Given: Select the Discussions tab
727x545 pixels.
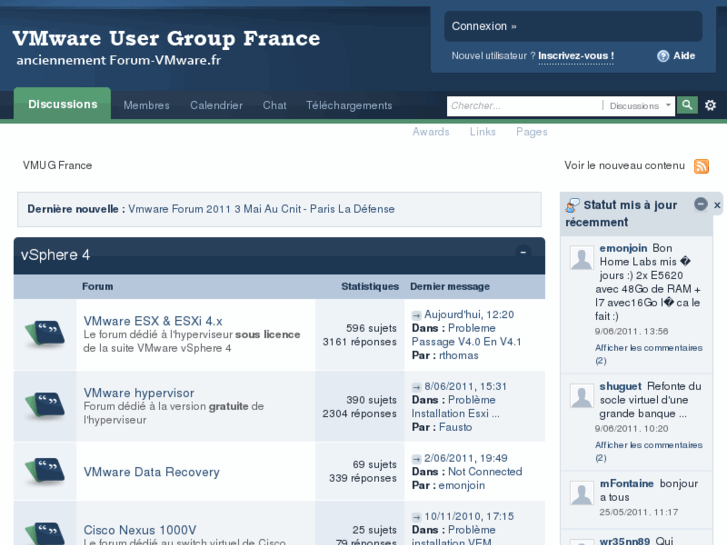Looking at the screenshot, I should coord(63,104).
